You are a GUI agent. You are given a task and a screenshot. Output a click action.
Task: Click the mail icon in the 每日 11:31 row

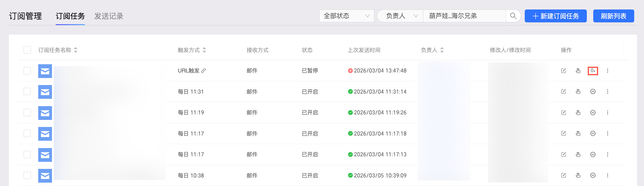(x=45, y=92)
